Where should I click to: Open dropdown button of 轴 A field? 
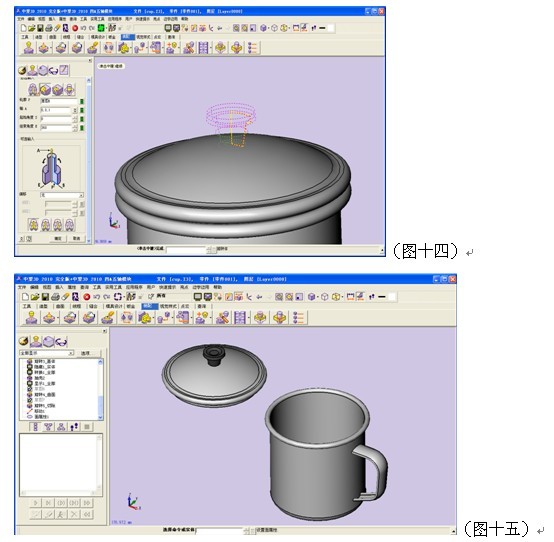click(75, 110)
